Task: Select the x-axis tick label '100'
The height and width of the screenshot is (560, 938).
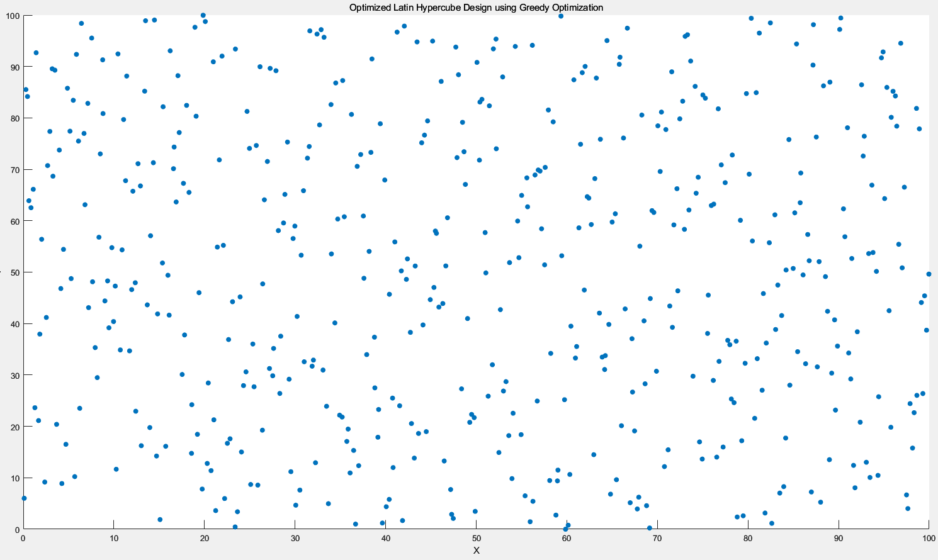Action: click(929, 539)
